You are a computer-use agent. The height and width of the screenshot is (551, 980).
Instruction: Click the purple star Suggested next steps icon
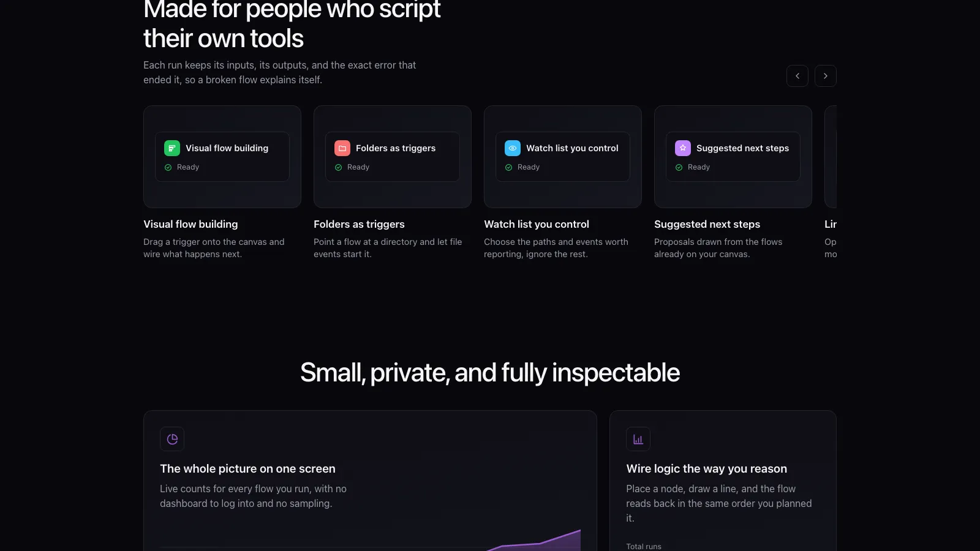click(683, 148)
